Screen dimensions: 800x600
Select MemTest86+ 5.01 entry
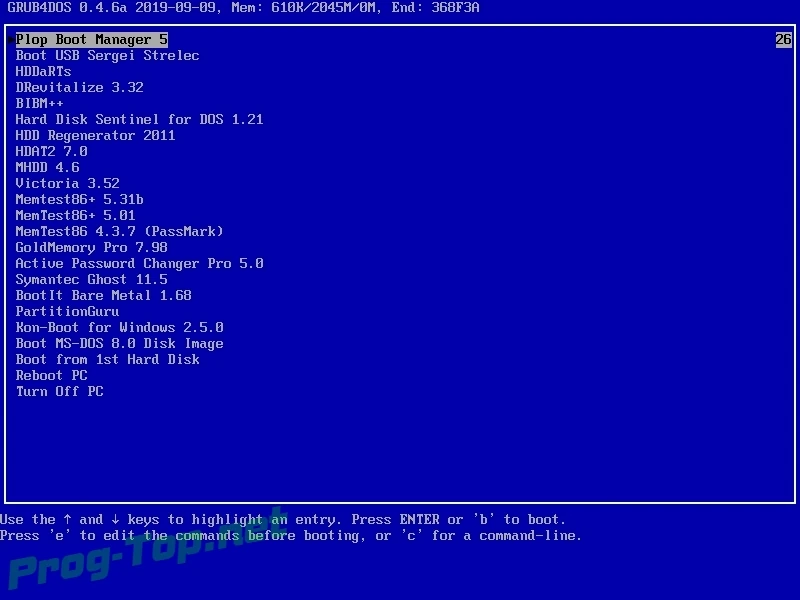tap(76, 215)
